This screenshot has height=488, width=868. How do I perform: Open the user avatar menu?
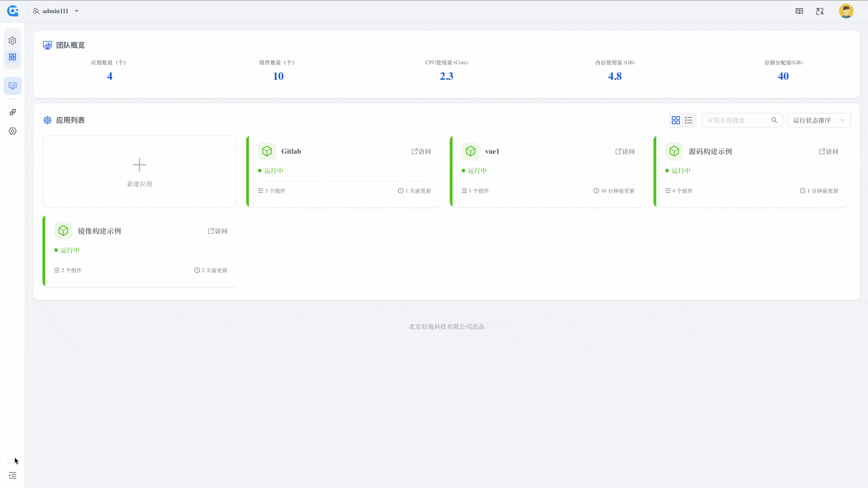(846, 11)
